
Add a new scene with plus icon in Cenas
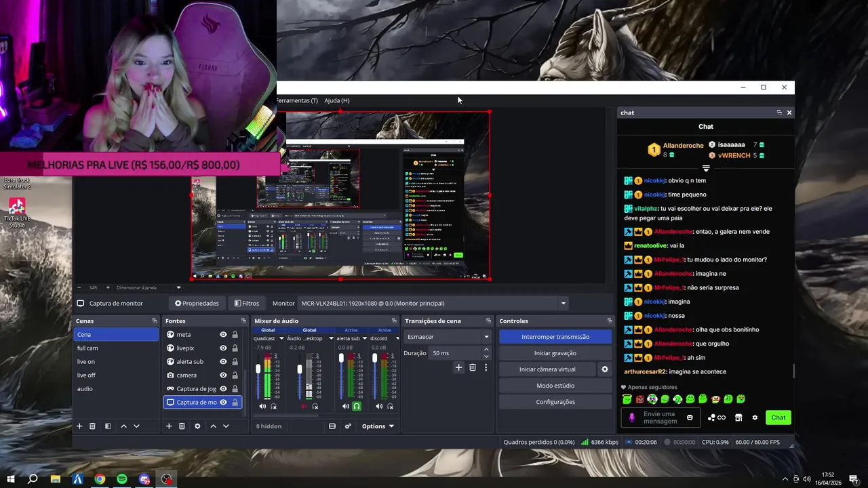[x=79, y=426]
